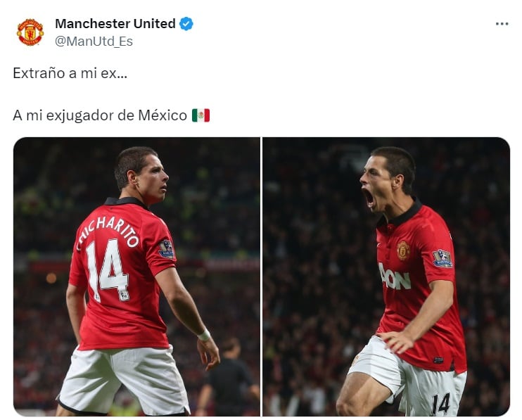Image resolution: width=522 pixels, height=420 pixels.
Task: Click the blurred referee in the left photo background
Action: click(230, 376)
